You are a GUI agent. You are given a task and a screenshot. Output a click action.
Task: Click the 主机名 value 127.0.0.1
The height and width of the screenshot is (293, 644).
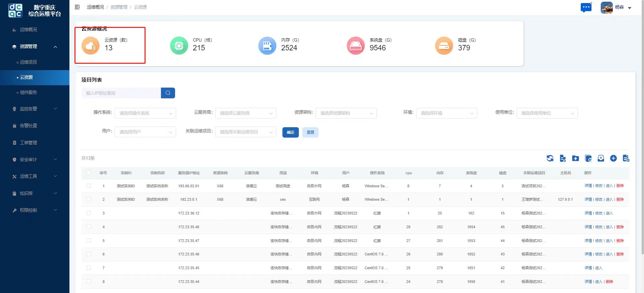click(x=565, y=199)
